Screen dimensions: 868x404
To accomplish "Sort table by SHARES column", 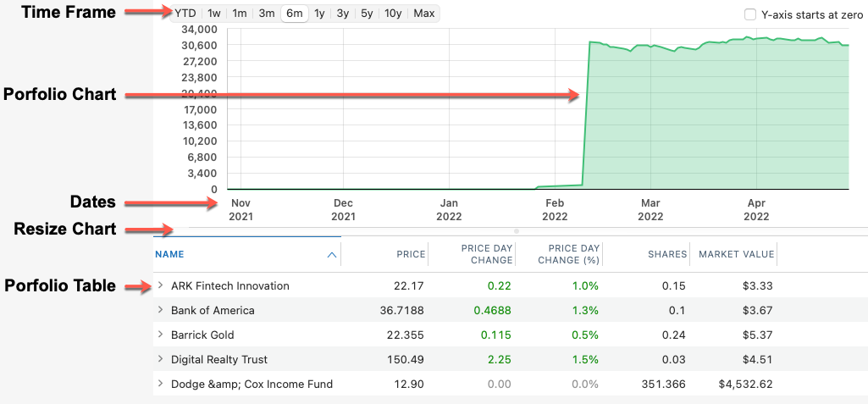I will click(x=667, y=254).
